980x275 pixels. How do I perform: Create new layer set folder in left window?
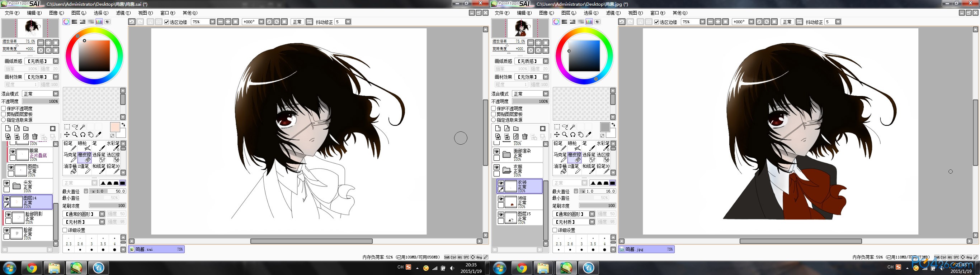[26, 129]
